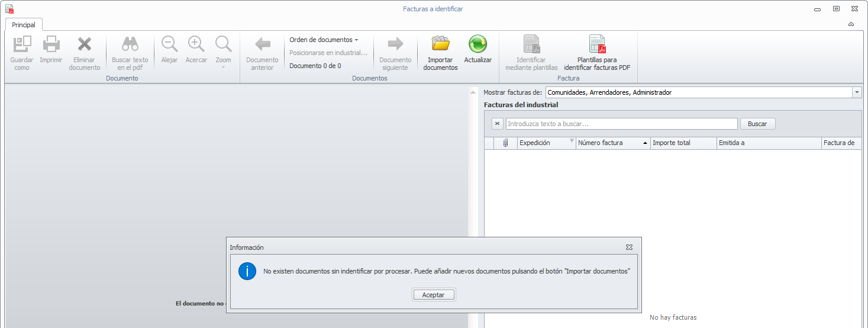The height and width of the screenshot is (328, 868).
Task: Close the Información dialog
Action: (630, 247)
